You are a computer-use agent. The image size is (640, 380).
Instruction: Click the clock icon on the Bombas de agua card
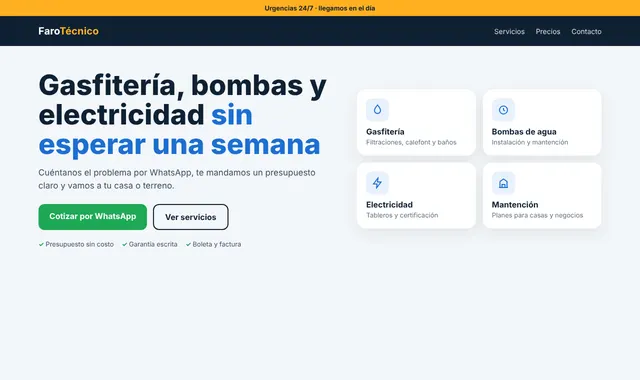point(503,110)
